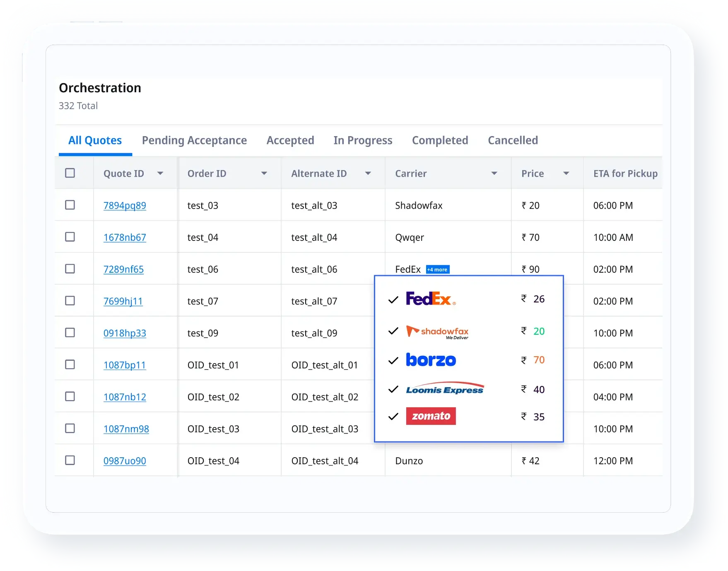The width and height of the screenshot is (728, 571).
Task: Open quote link 0987uo90
Action: pos(124,461)
